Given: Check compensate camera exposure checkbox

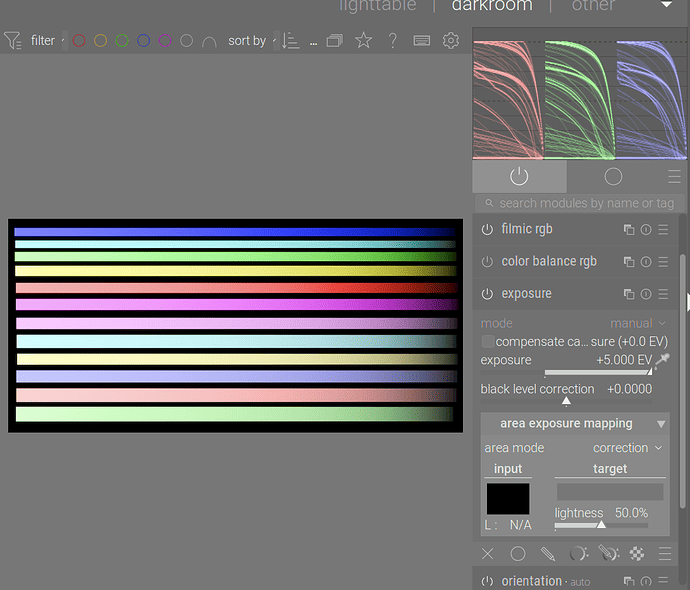Looking at the screenshot, I should click(x=488, y=342).
